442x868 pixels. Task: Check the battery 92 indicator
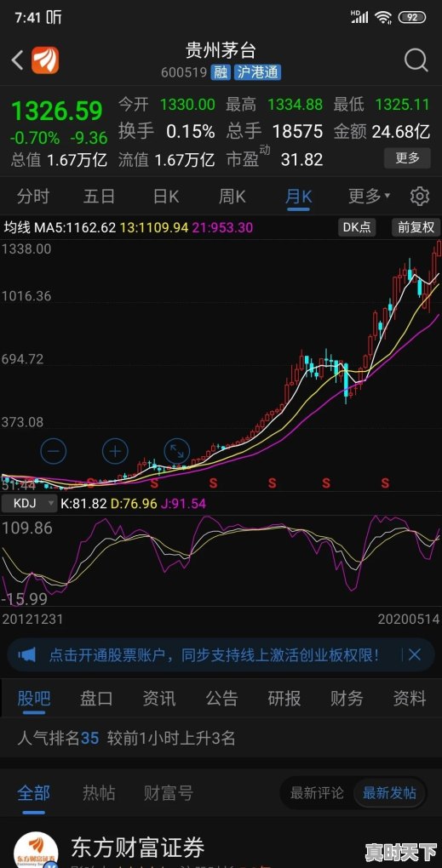click(412, 17)
